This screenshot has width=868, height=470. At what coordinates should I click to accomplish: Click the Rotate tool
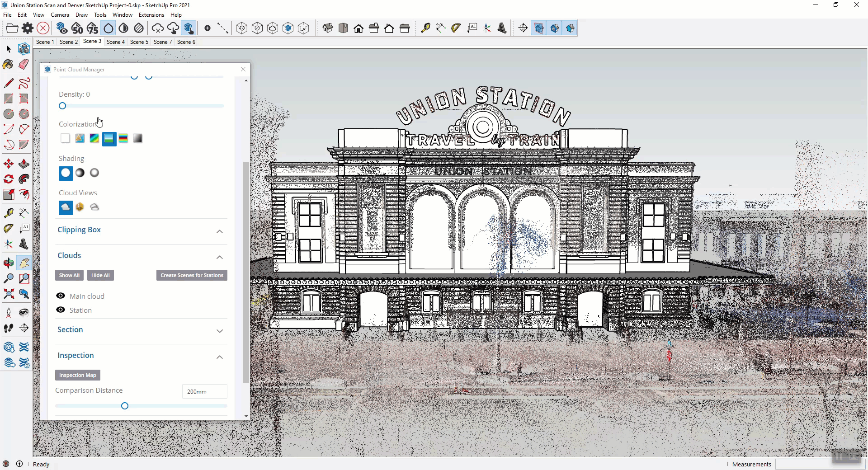point(8,179)
